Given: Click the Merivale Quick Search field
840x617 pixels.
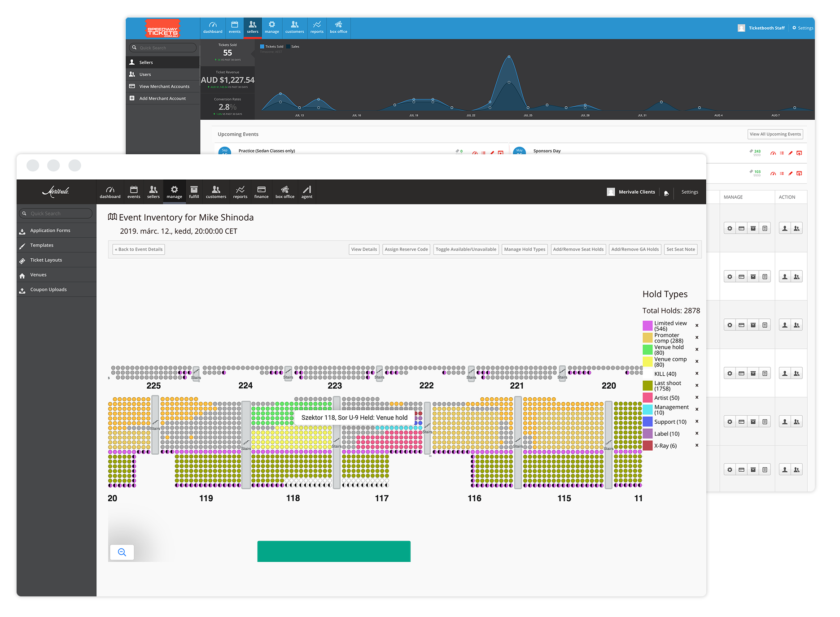Looking at the screenshot, I should (56, 213).
